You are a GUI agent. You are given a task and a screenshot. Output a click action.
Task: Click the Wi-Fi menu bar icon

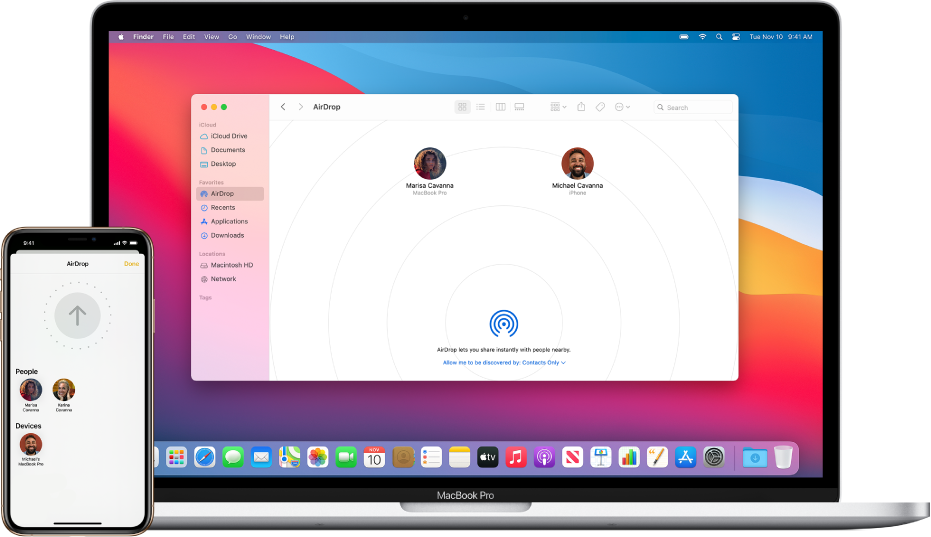702,37
